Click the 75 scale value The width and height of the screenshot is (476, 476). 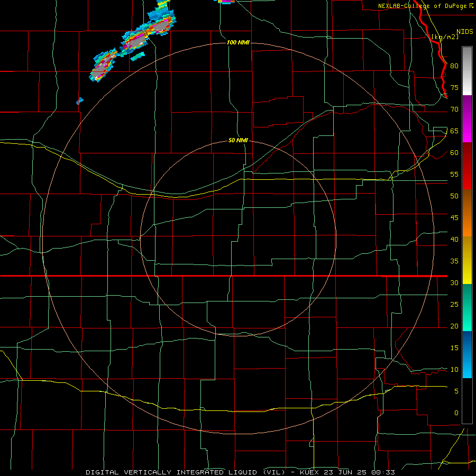click(x=454, y=87)
